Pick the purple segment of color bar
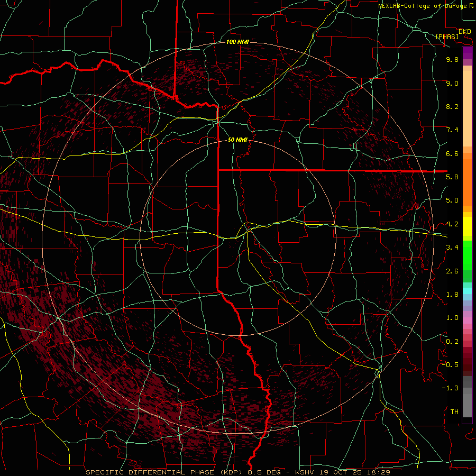 tap(467, 53)
